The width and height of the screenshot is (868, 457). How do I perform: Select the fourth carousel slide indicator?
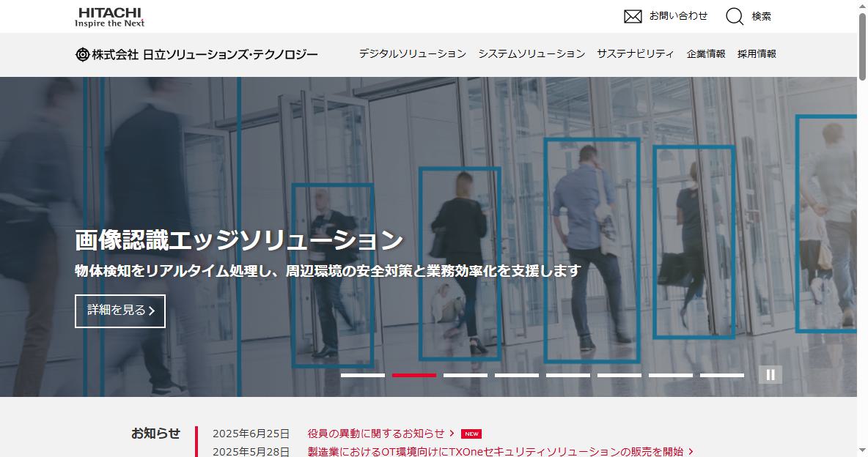tap(517, 375)
